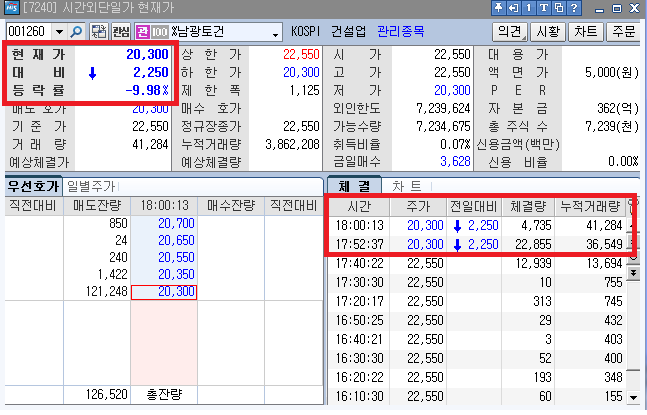The width and height of the screenshot is (647, 415).
Task: Click the help question mark icon
Action: point(574,8)
